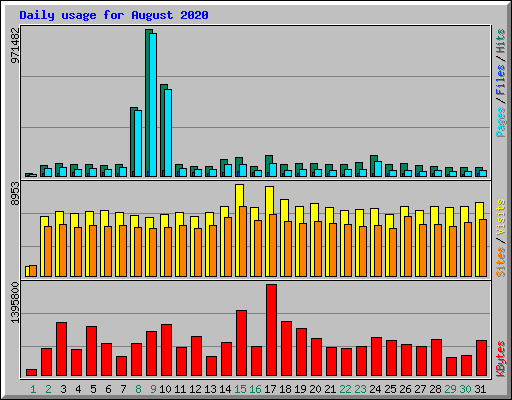This screenshot has height=400, width=512.
Task: Select the red KBytes bar for day 15
Action: point(241,343)
